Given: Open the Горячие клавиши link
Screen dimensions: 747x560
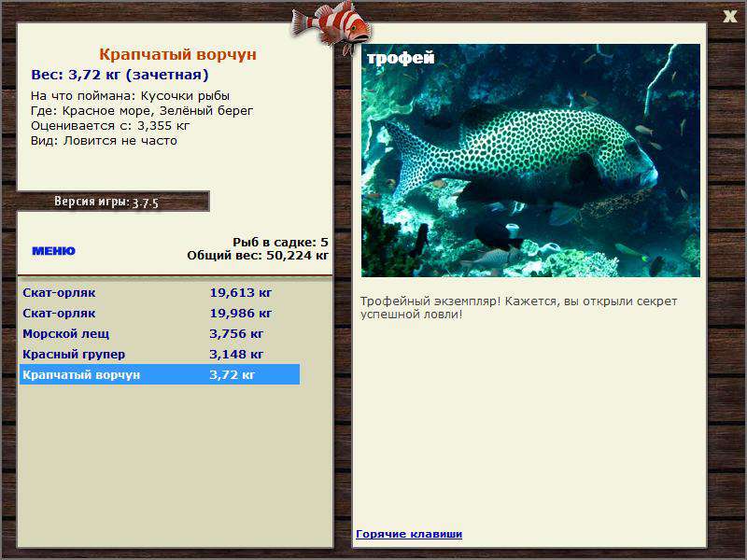Looking at the screenshot, I should coord(409,534).
